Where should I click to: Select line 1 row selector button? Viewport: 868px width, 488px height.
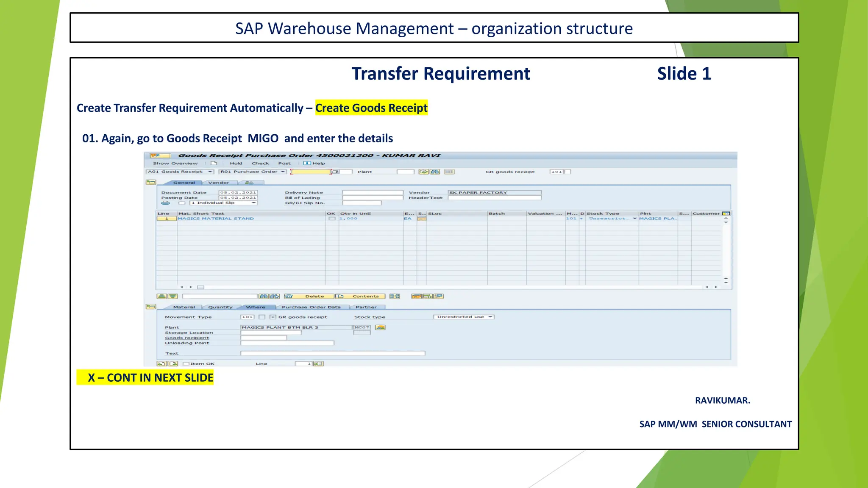point(167,219)
